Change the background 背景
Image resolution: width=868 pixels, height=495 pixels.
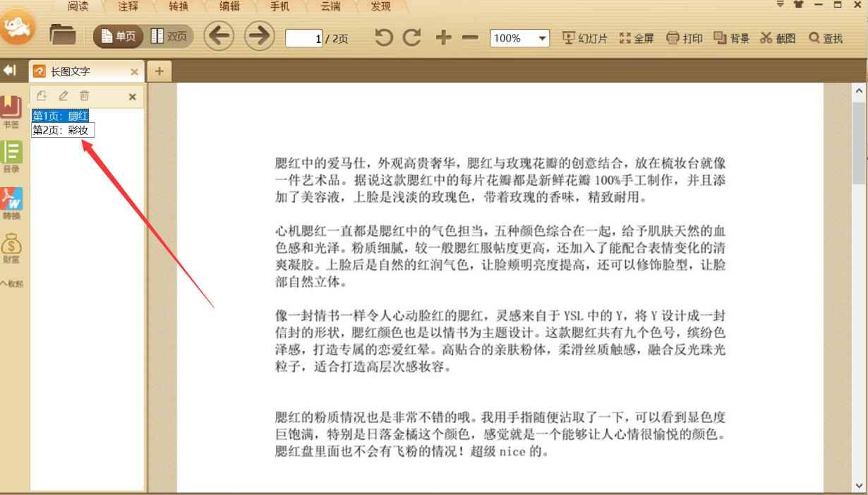point(731,38)
